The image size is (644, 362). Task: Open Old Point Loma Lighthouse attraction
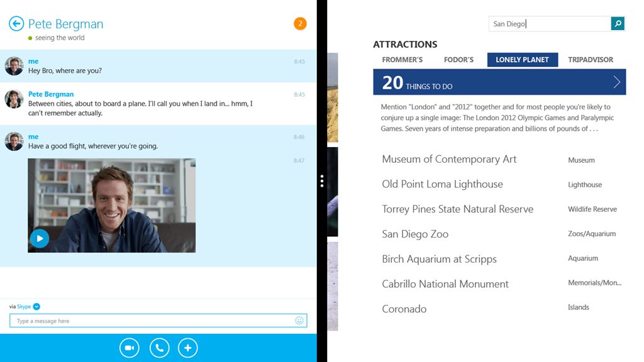click(x=442, y=184)
